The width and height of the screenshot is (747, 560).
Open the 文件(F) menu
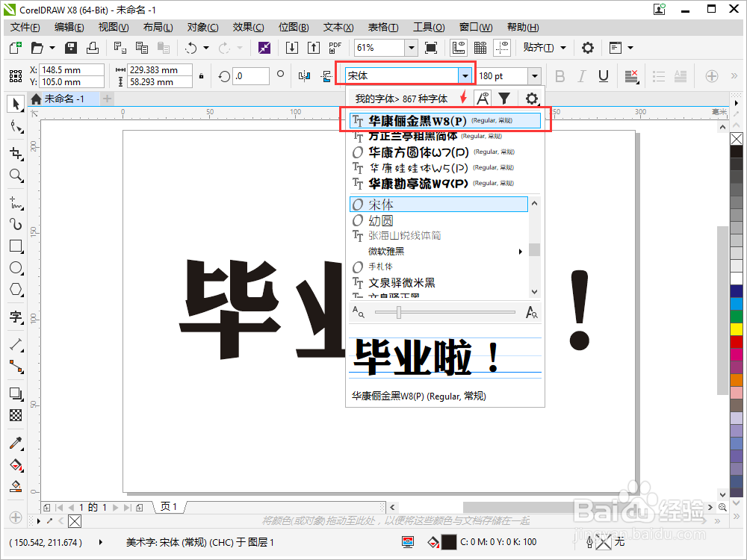pyautogui.click(x=25, y=28)
